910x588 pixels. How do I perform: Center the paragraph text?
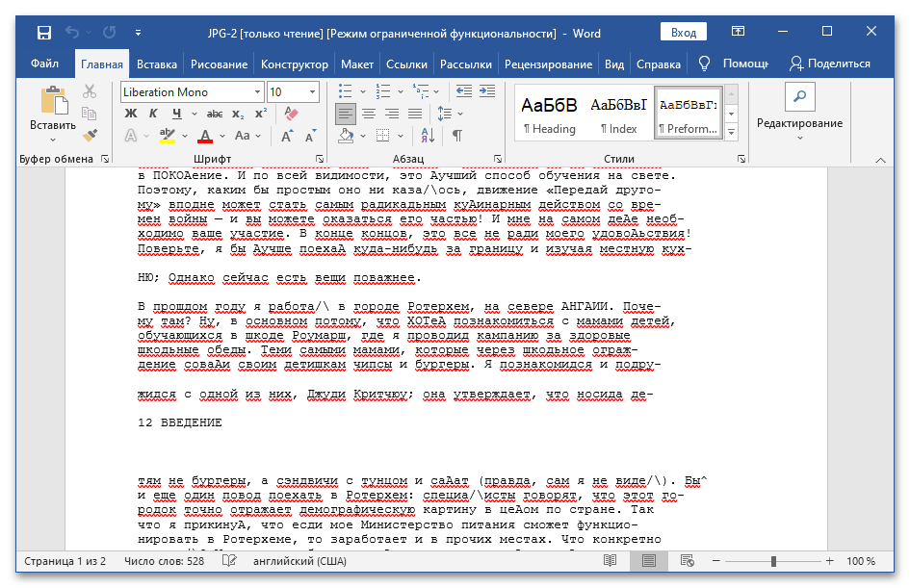(369, 114)
